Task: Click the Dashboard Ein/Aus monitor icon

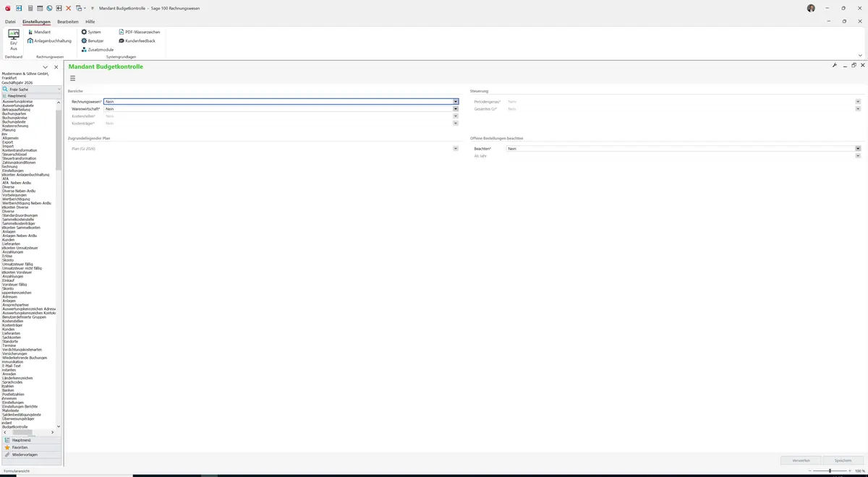Action: point(13,35)
